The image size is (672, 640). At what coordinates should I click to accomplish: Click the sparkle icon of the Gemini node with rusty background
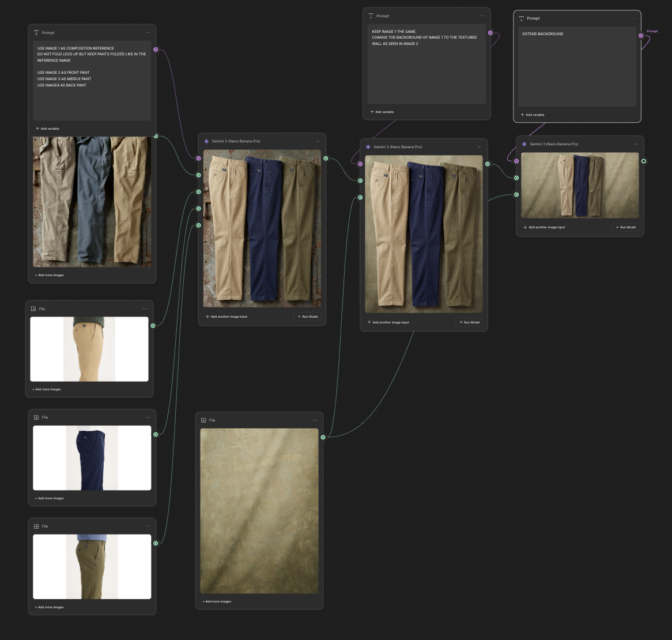(x=206, y=141)
